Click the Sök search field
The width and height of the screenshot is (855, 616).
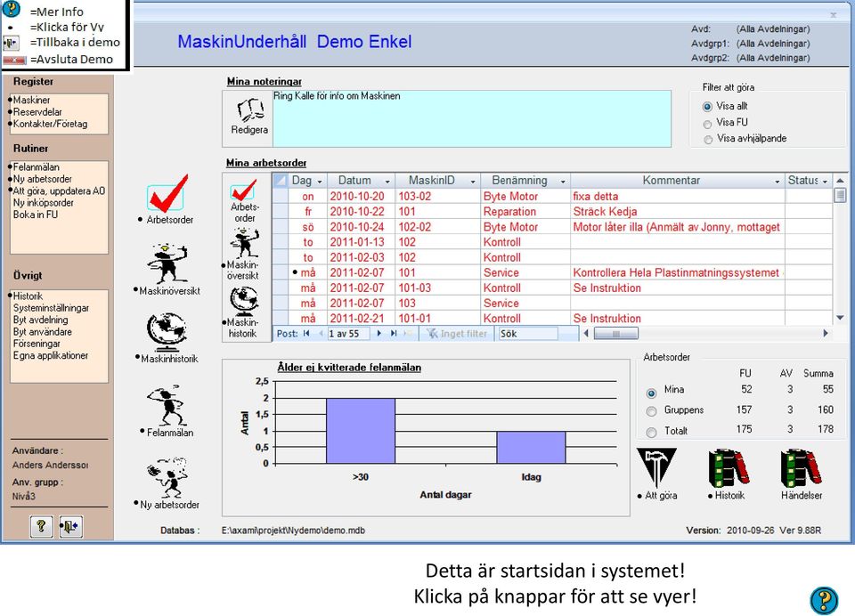pyautogui.click(x=528, y=333)
